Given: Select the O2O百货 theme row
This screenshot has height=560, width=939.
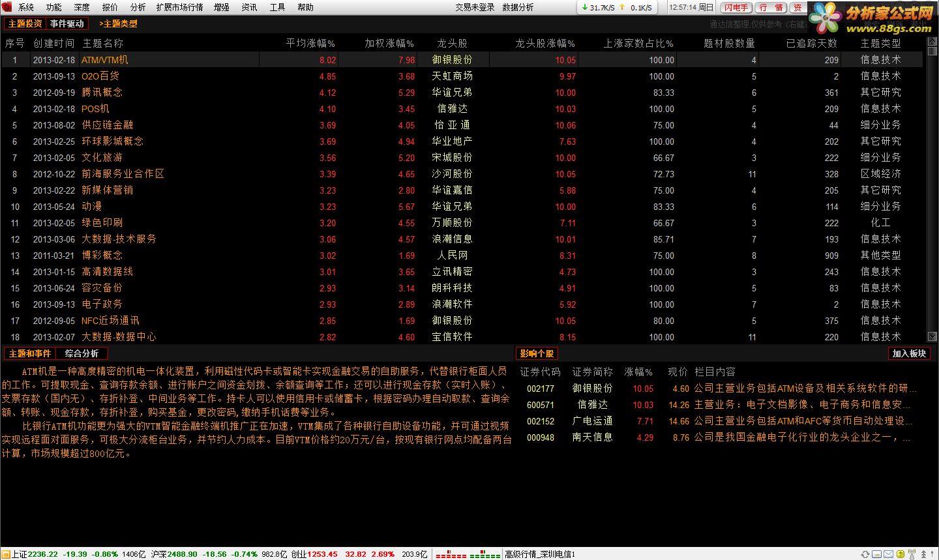Looking at the screenshot, I should [x=463, y=76].
